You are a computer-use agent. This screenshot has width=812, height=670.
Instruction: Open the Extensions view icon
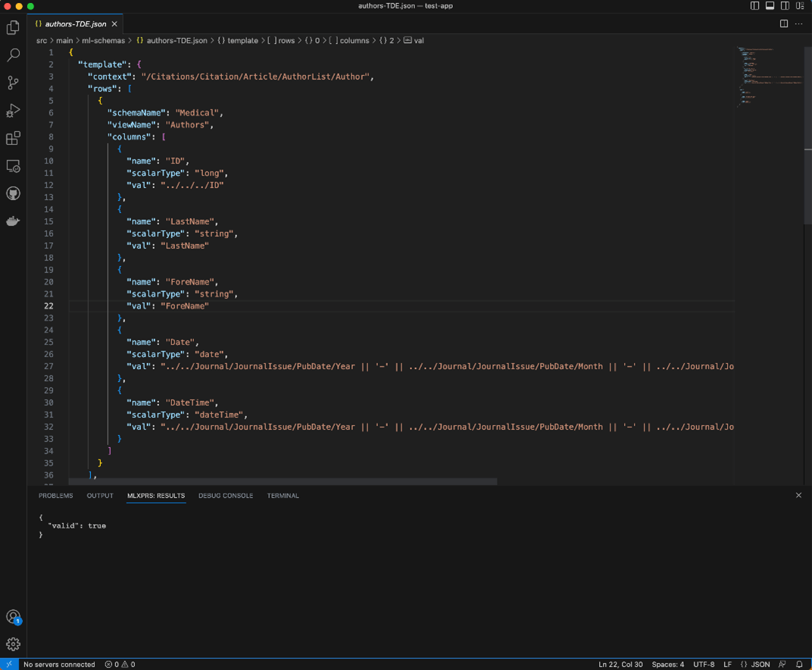[13, 139]
